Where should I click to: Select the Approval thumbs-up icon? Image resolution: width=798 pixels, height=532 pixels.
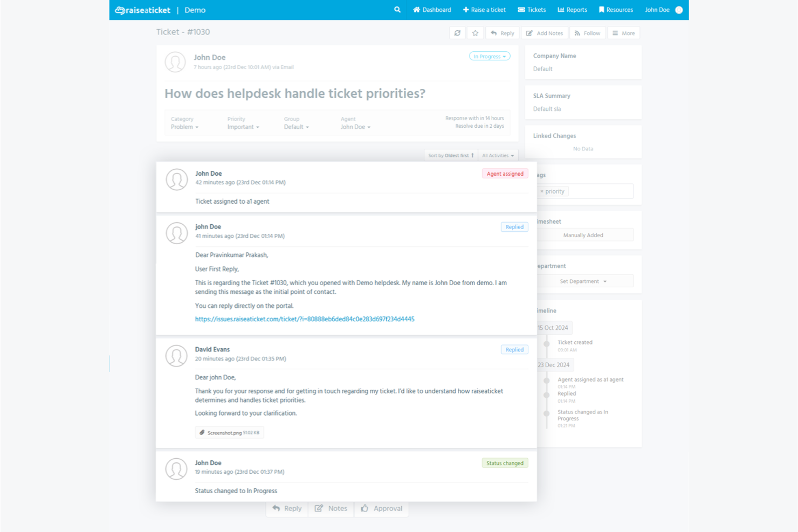tap(366, 508)
